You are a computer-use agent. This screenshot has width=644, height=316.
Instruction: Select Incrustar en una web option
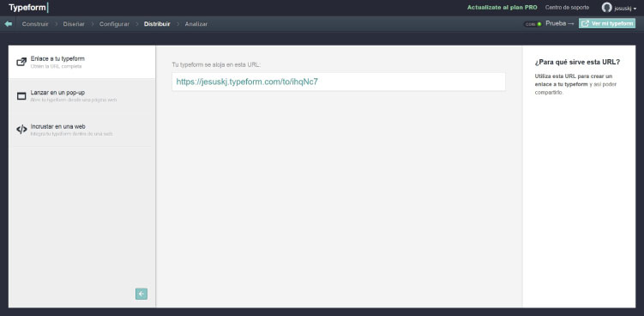click(x=82, y=130)
